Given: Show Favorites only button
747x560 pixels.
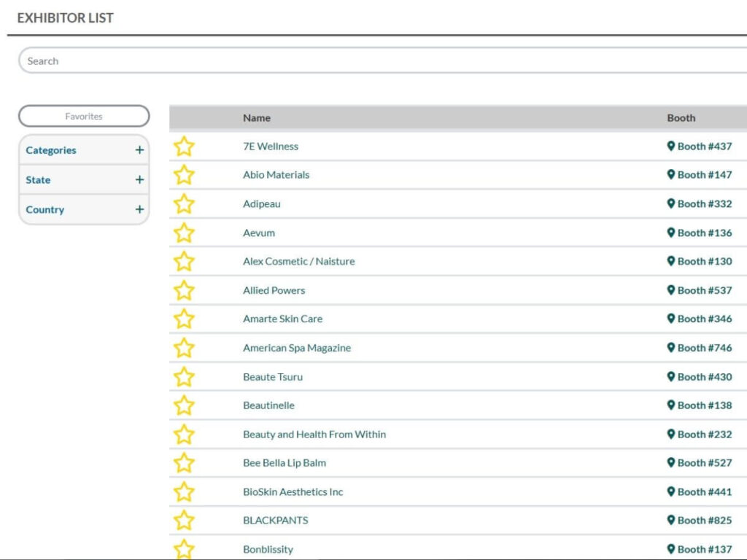Looking at the screenshot, I should pyautogui.click(x=84, y=116).
